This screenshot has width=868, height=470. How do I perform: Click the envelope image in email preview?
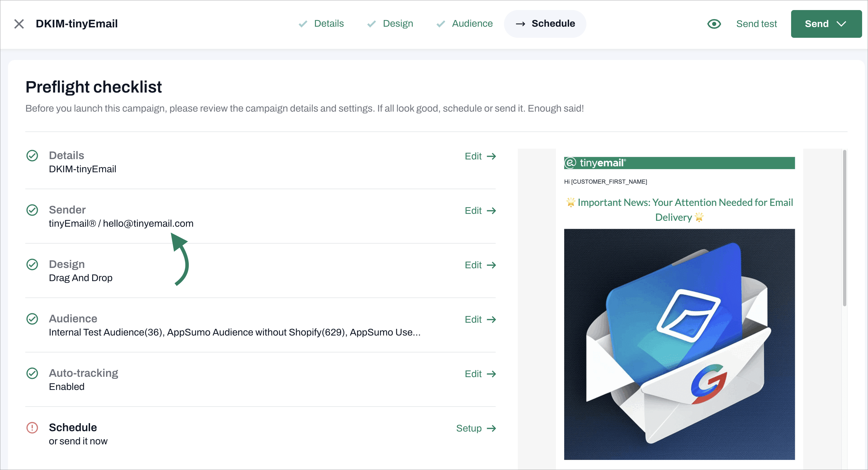tap(679, 344)
